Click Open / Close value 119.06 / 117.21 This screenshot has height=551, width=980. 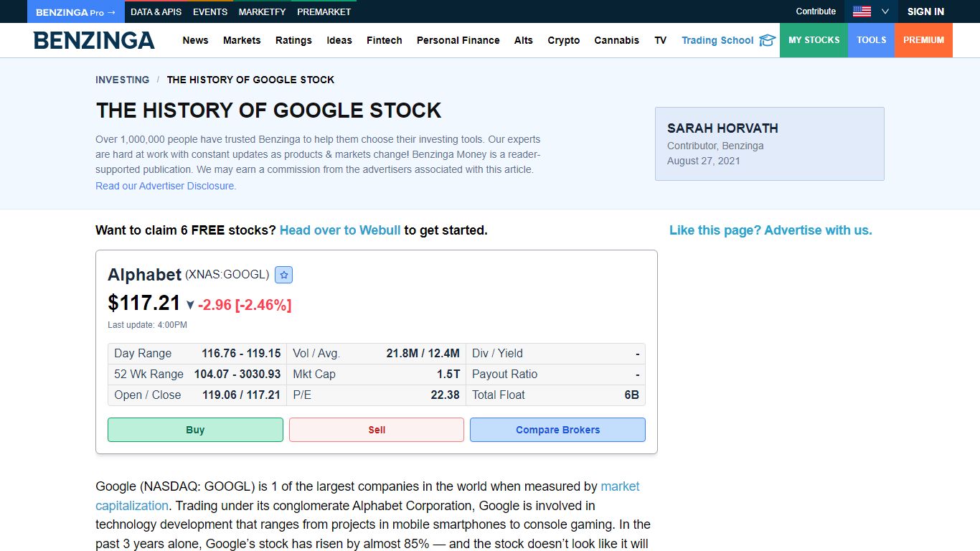point(241,395)
